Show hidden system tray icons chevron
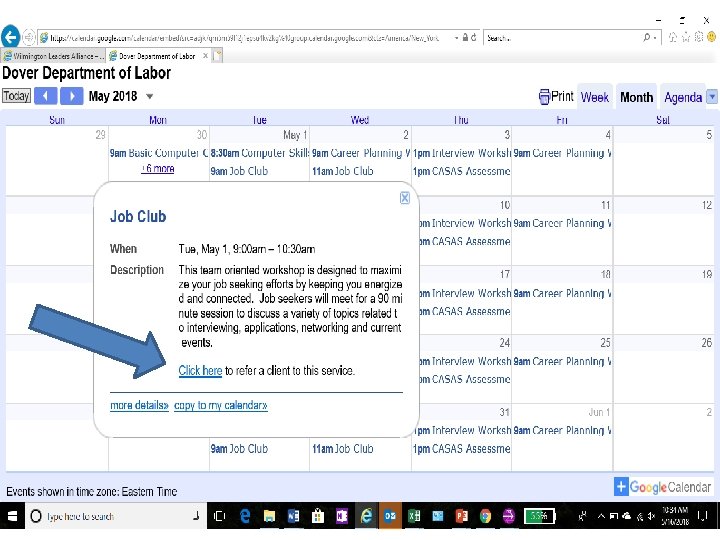Image resolution: width=720 pixels, height=540 pixels. pyautogui.click(x=601, y=516)
